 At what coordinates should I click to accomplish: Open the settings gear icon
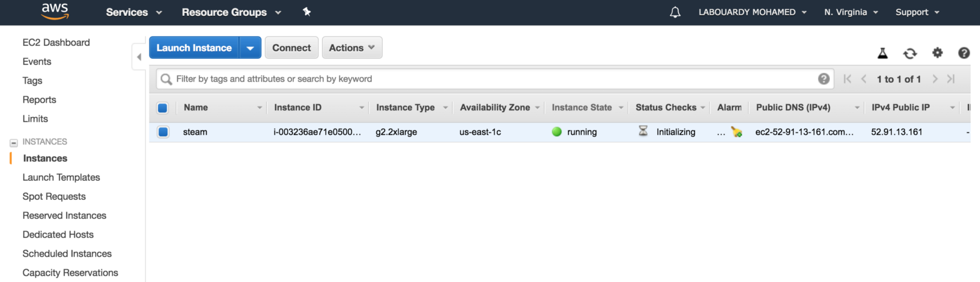[937, 53]
